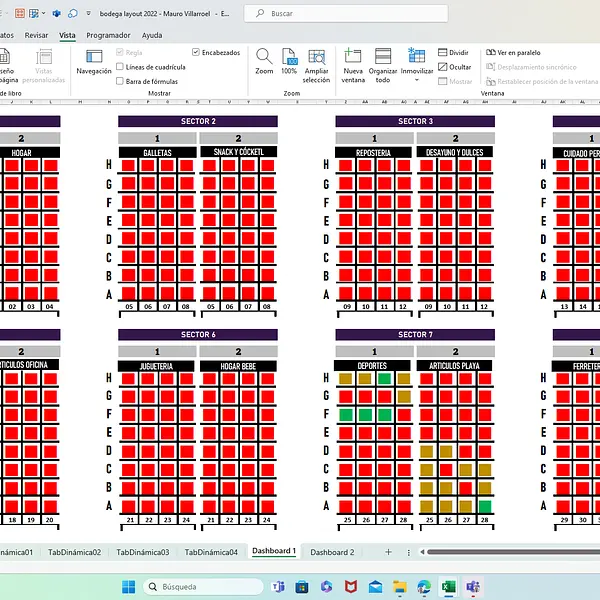Set zoom to 100%
This screenshot has height=600, width=600.
tap(289, 62)
